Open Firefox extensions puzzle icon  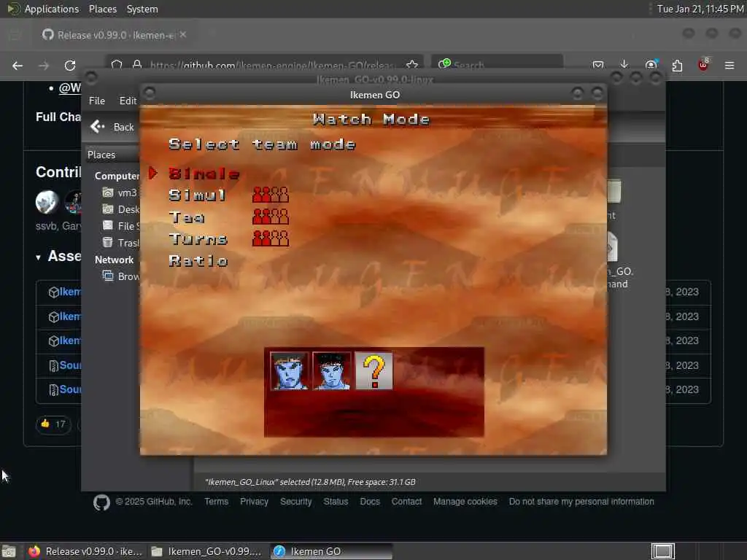[x=677, y=65]
